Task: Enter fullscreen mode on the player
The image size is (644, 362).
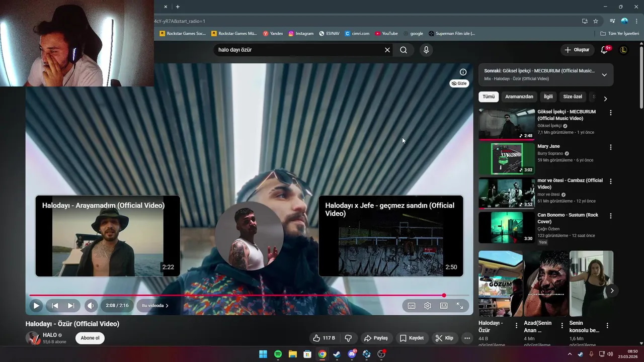Action: [x=460, y=305]
